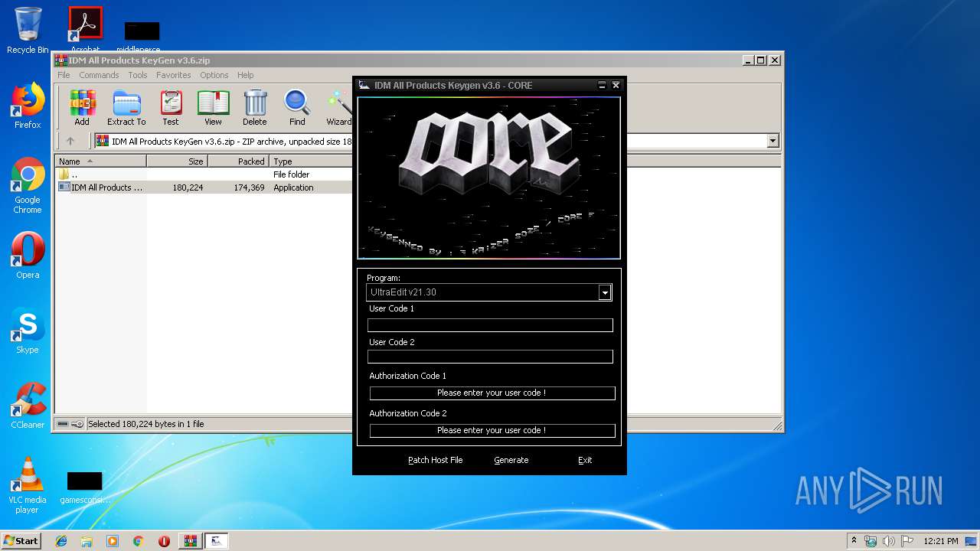Image resolution: width=980 pixels, height=551 pixels.
Task: Switch to WinRAR taskbar button
Action: 190,541
